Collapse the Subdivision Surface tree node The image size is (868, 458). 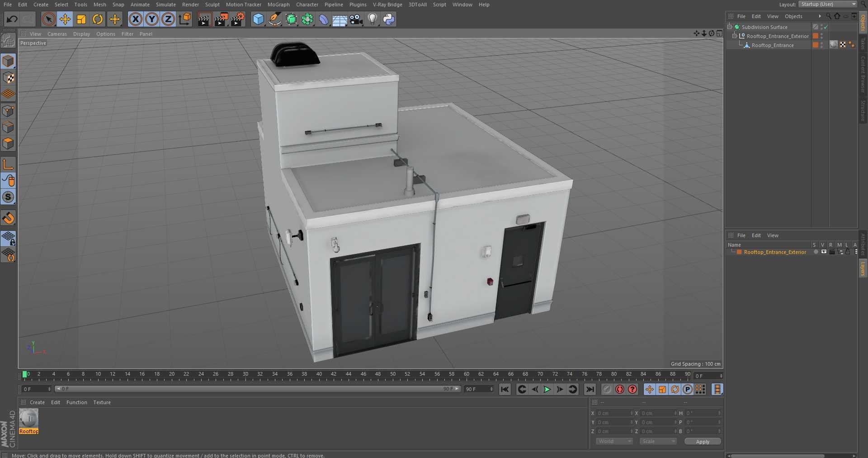click(729, 27)
